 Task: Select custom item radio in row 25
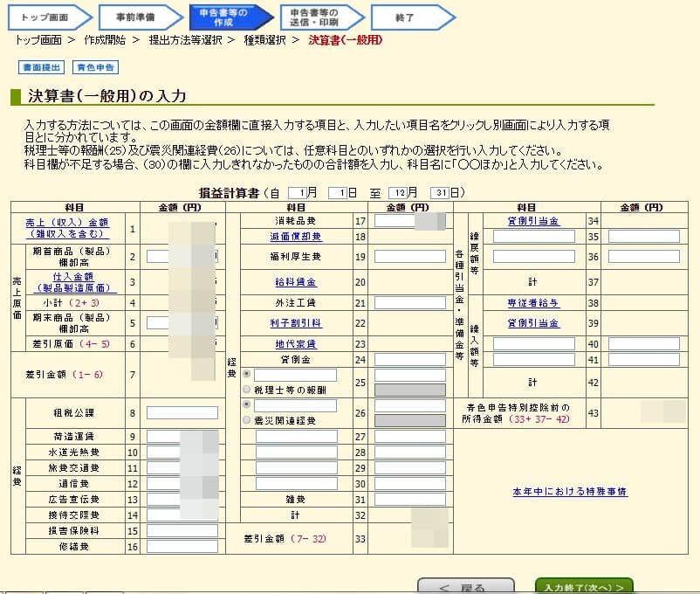coord(246,374)
